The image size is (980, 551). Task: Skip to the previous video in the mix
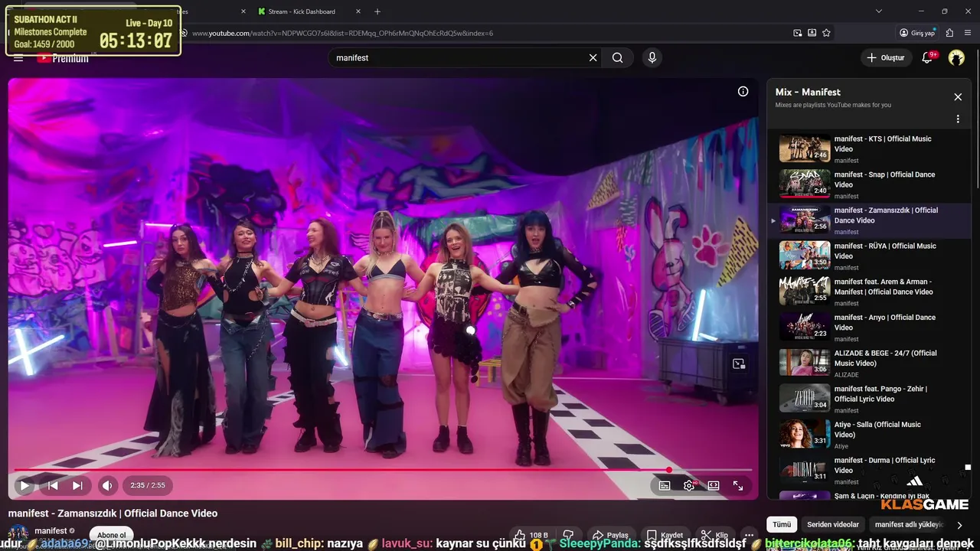tap(53, 485)
